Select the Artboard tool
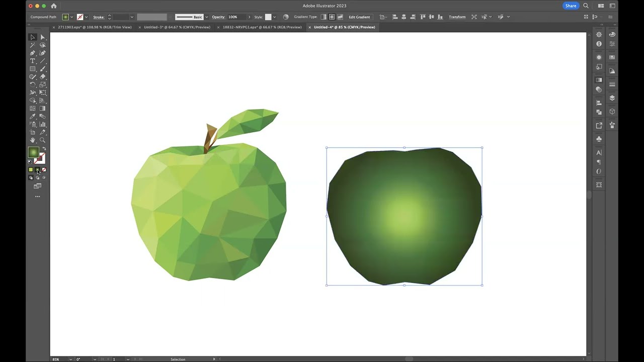Viewport: 644px width, 362px height. point(33,132)
